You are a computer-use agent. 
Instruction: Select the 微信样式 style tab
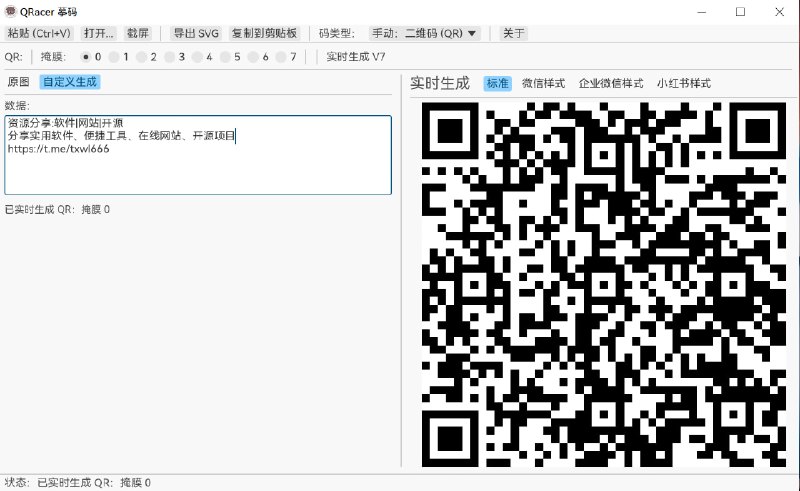coord(543,83)
